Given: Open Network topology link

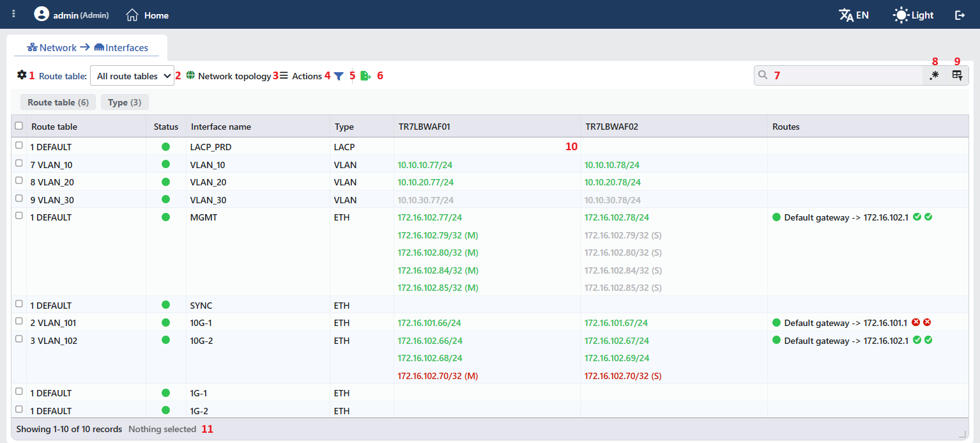Looking at the screenshot, I should 234,76.
